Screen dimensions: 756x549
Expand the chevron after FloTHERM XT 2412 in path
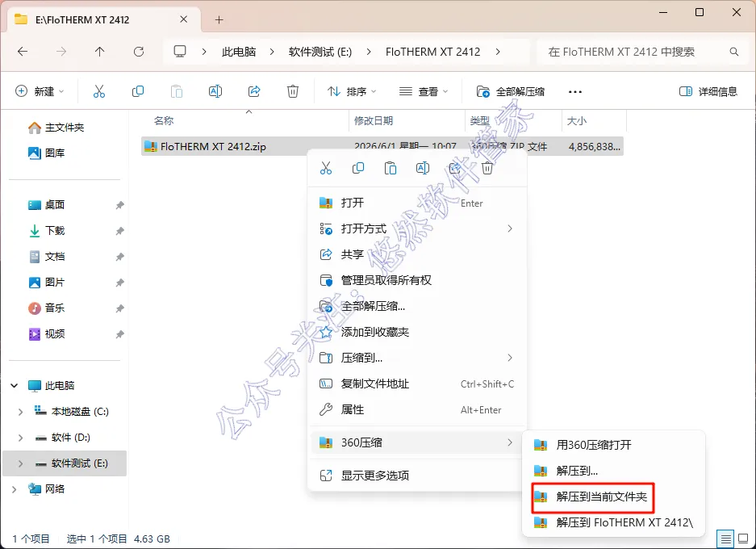(x=498, y=52)
